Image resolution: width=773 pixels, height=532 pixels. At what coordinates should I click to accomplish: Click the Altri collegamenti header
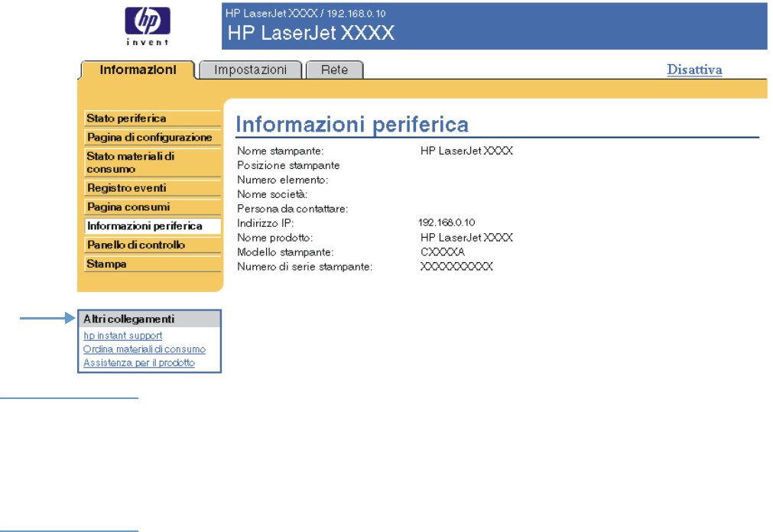(149, 319)
